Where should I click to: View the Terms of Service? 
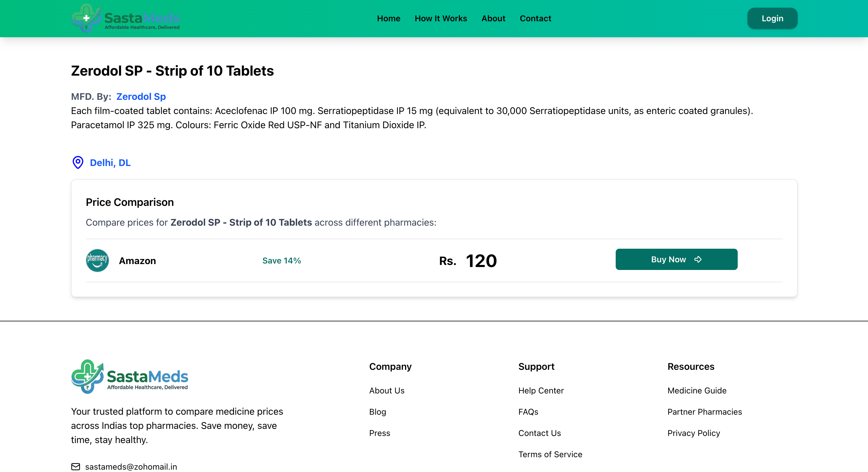[x=550, y=454]
